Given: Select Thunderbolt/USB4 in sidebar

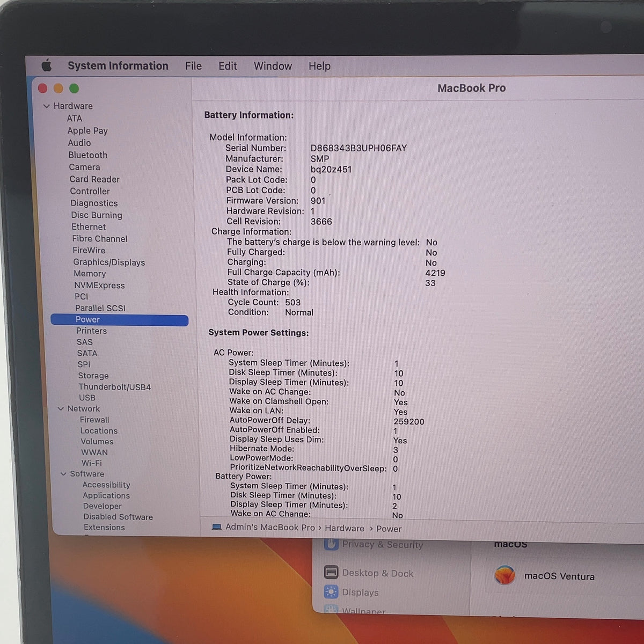Looking at the screenshot, I should [x=114, y=387].
